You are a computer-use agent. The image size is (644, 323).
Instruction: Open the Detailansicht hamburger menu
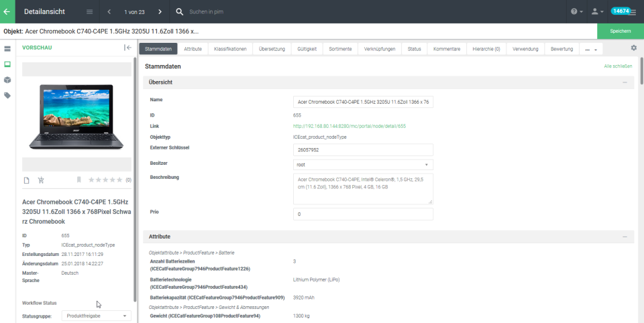(x=90, y=12)
